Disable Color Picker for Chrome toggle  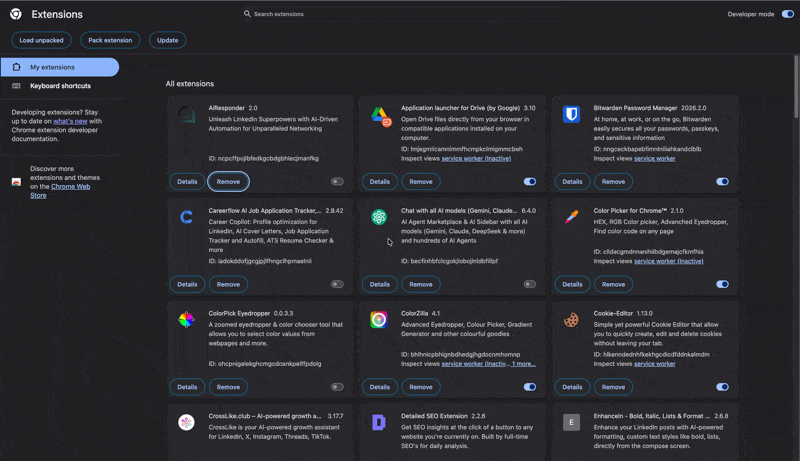[722, 284]
